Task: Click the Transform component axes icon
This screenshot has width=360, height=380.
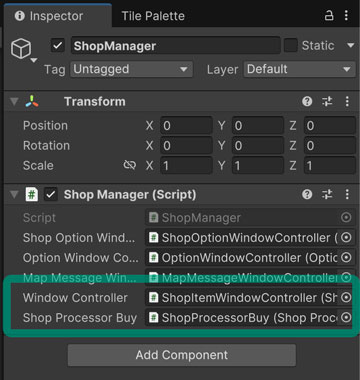Action: click(32, 101)
